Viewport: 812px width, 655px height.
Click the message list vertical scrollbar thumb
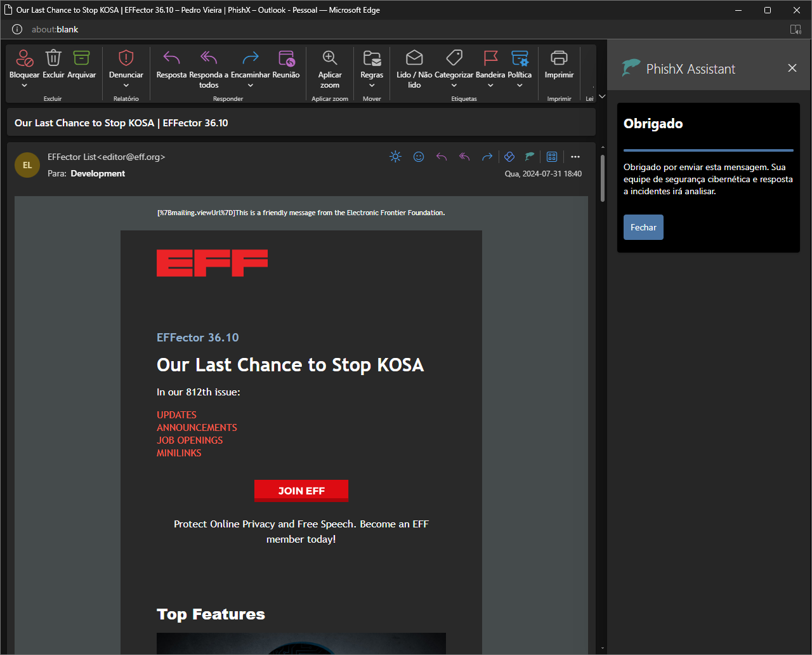[x=602, y=178]
